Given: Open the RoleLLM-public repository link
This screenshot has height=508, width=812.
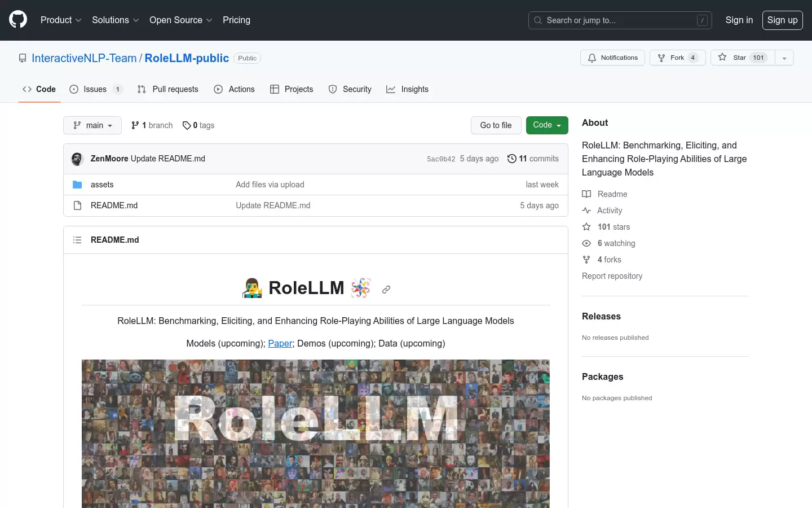Looking at the screenshot, I should [x=187, y=58].
